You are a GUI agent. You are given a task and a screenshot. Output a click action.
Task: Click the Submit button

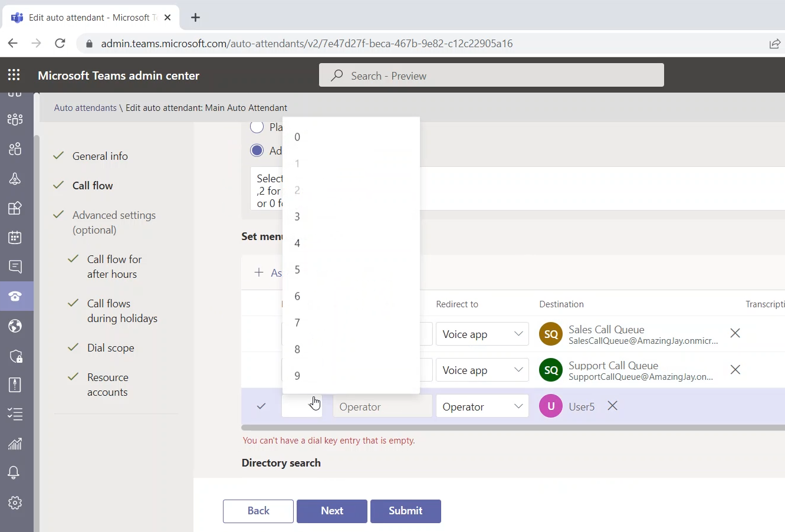[x=405, y=511]
